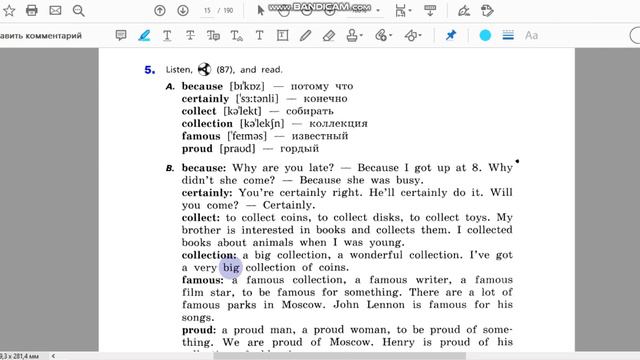Click the audio icon next to (87)

204,69
